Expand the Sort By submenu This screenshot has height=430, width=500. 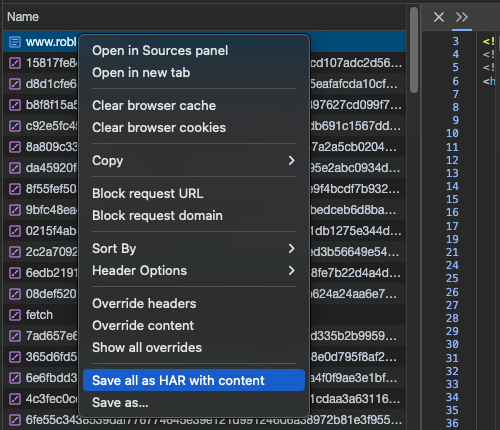[x=194, y=249]
